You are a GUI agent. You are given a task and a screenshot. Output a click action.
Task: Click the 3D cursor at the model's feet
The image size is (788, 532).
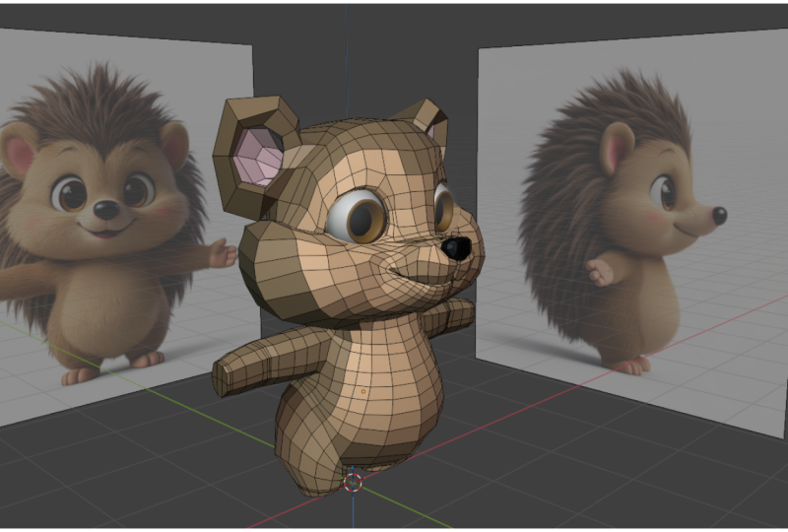point(353,482)
